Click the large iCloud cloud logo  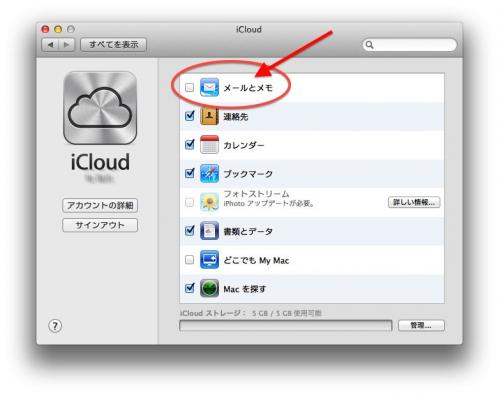[100, 108]
